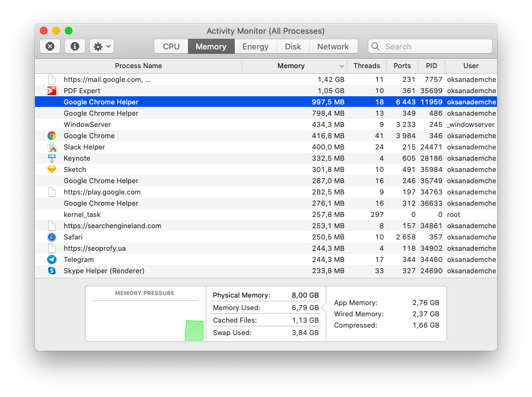Open the gear action dropdown menu
The image size is (532, 397).
102,46
